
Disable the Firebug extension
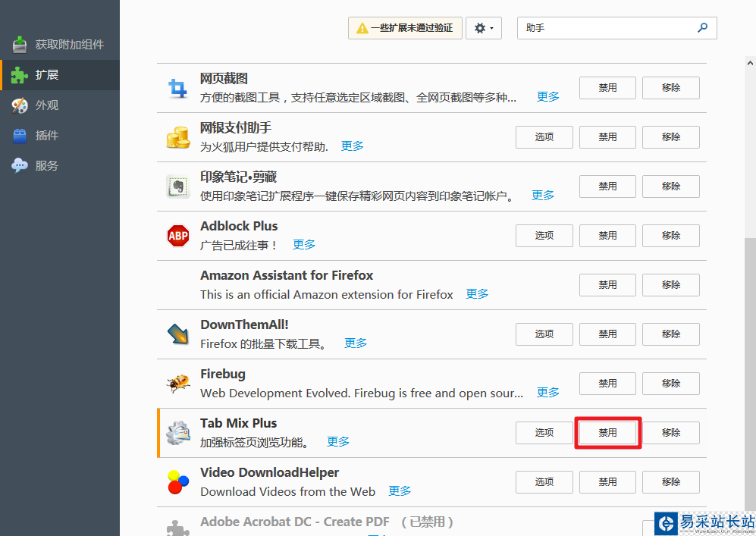coord(607,383)
